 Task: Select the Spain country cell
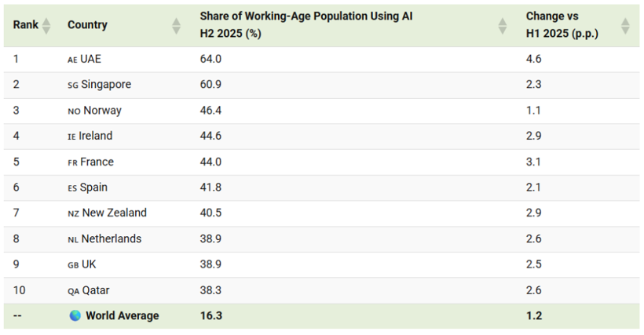pyautogui.click(x=93, y=188)
